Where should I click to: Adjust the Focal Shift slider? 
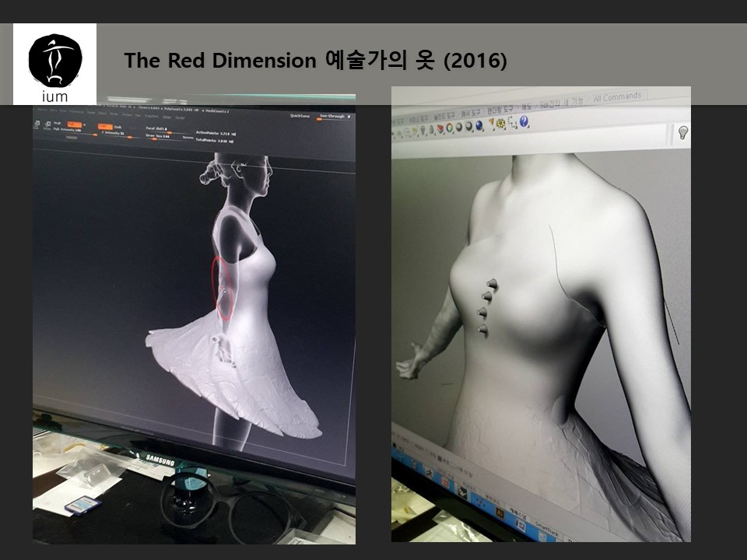[167, 131]
